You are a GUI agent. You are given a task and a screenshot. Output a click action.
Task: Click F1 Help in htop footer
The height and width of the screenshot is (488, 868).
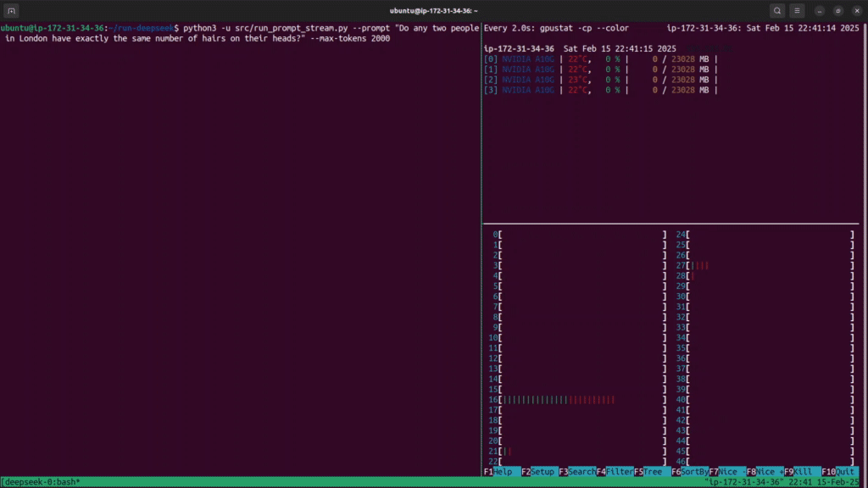click(502, 471)
